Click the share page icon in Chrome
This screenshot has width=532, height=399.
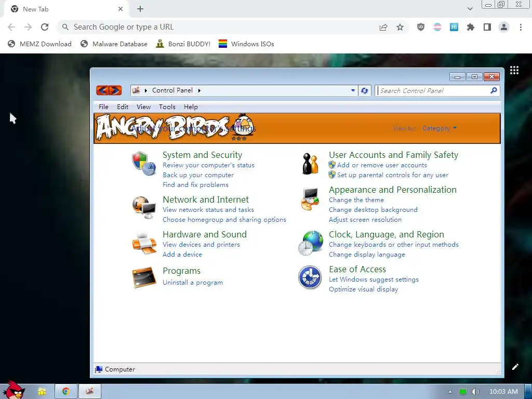pyautogui.click(x=383, y=27)
